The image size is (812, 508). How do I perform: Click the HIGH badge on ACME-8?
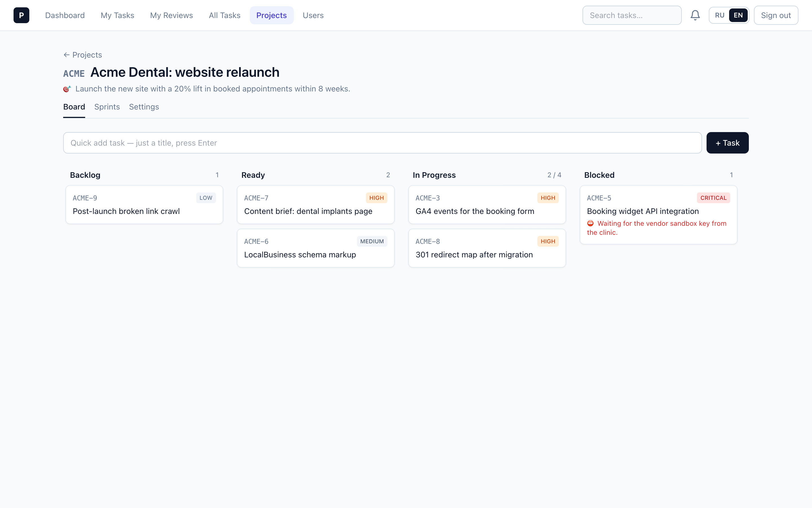pos(548,241)
